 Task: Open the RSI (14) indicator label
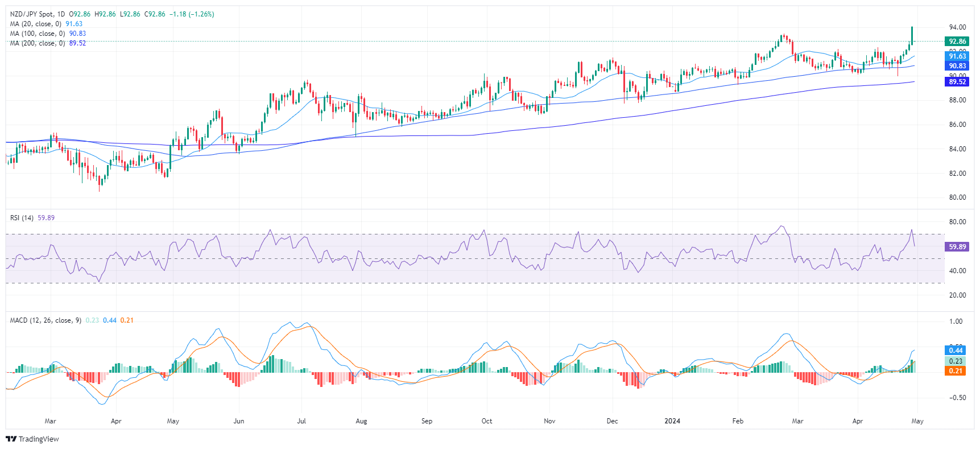click(x=22, y=218)
